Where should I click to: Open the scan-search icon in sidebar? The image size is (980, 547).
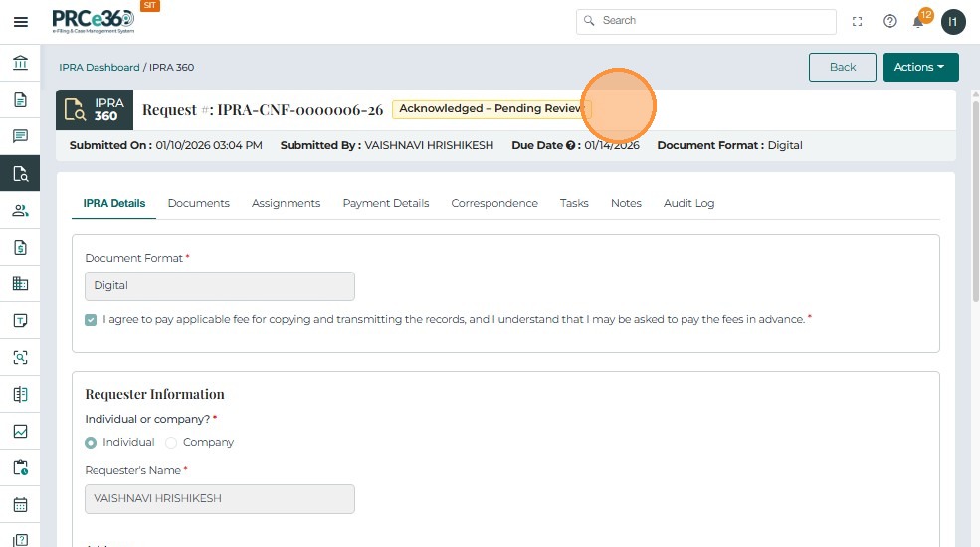[20, 358]
